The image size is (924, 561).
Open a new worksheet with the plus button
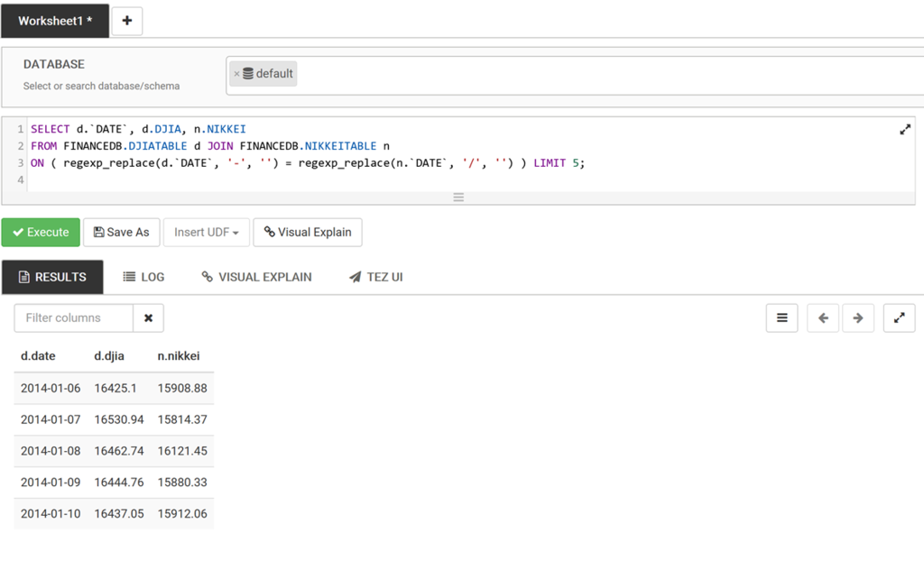[126, 21]
